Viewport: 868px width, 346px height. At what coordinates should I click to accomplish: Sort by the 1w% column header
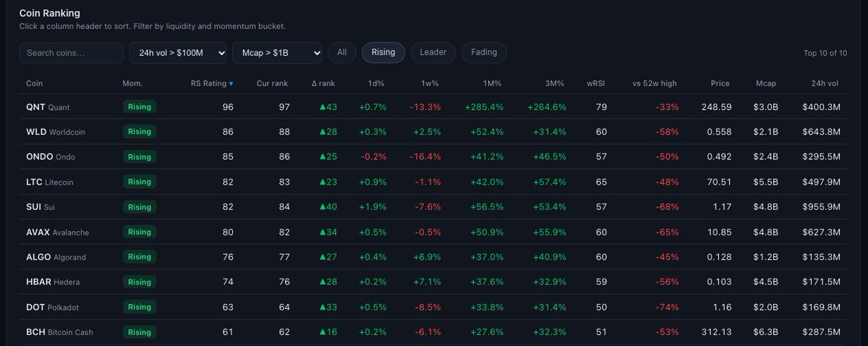(x=431, y=83)
